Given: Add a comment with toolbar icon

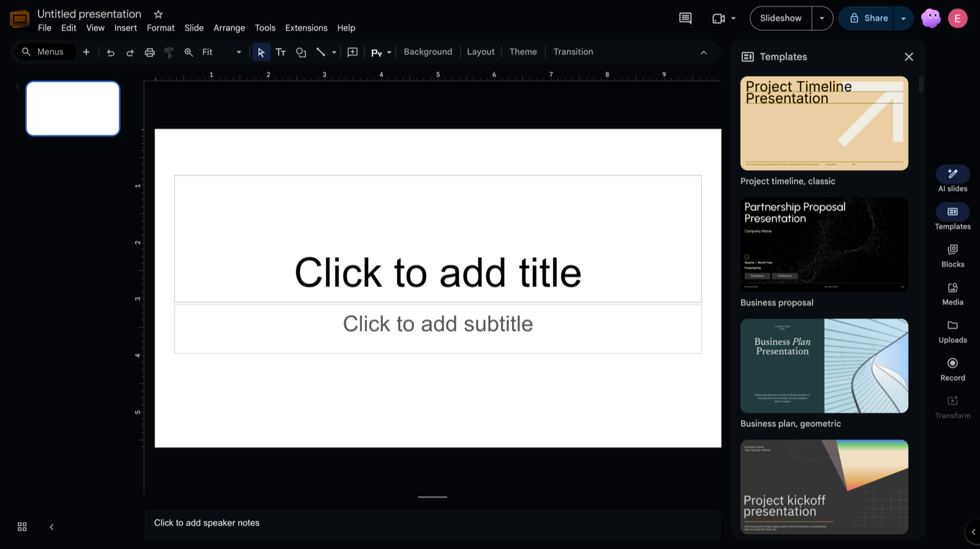Looking at the screenshot, I should click(x=352, y=53).
